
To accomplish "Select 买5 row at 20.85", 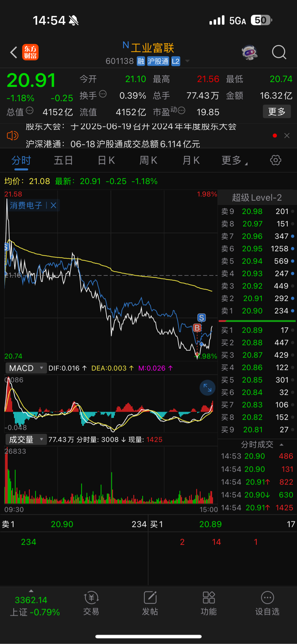I will pyautogui.click(x=257, y=380).
